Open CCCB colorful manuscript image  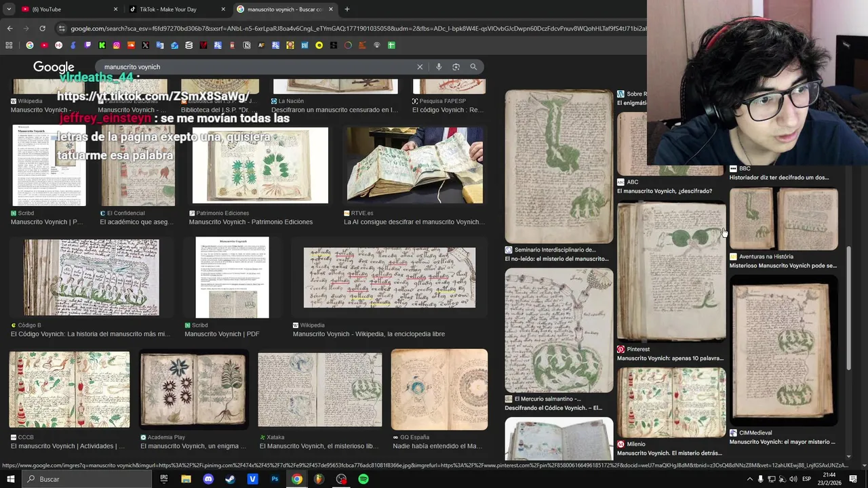click(69, 390)
